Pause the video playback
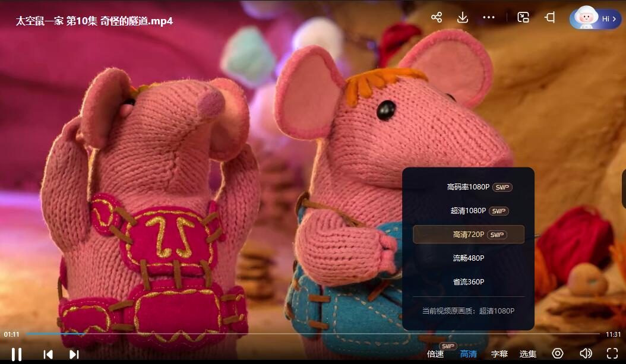Image resolution: width=626 pixels, height=364 pixels. click(x=17, y=354)
